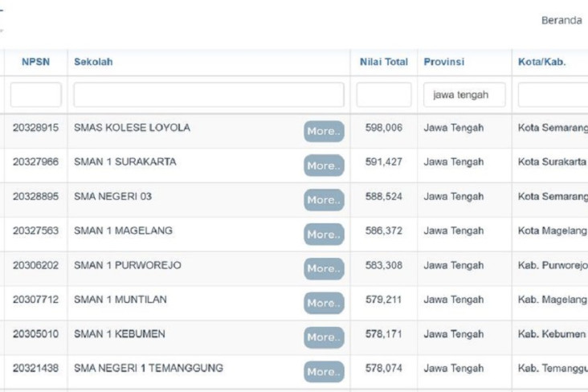The width and height of the screenshot is (588, 392).
Task: Select NPSN cell 20327966
Action: pos(35,161)
